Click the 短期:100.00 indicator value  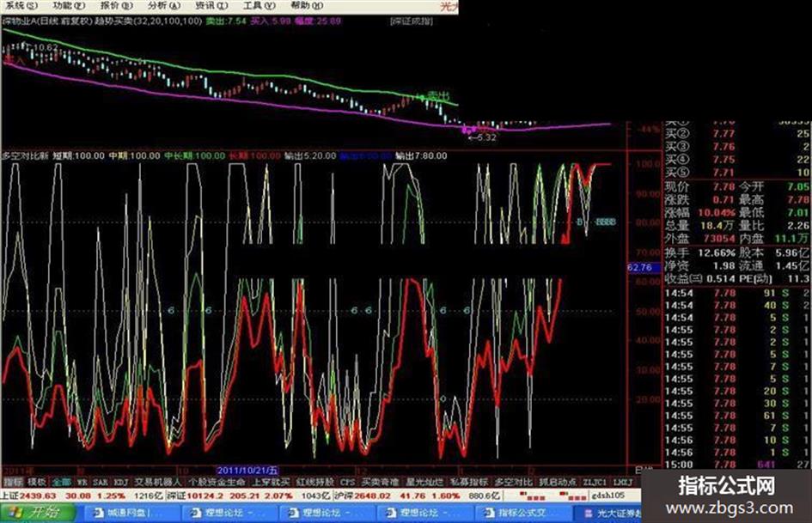point(79,155)
